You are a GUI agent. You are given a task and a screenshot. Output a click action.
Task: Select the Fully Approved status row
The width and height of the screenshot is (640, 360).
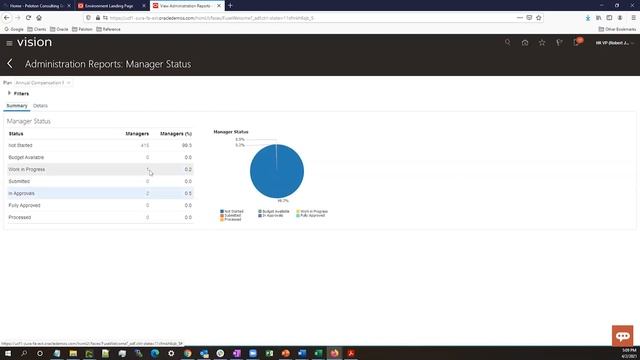click(100, 205)
